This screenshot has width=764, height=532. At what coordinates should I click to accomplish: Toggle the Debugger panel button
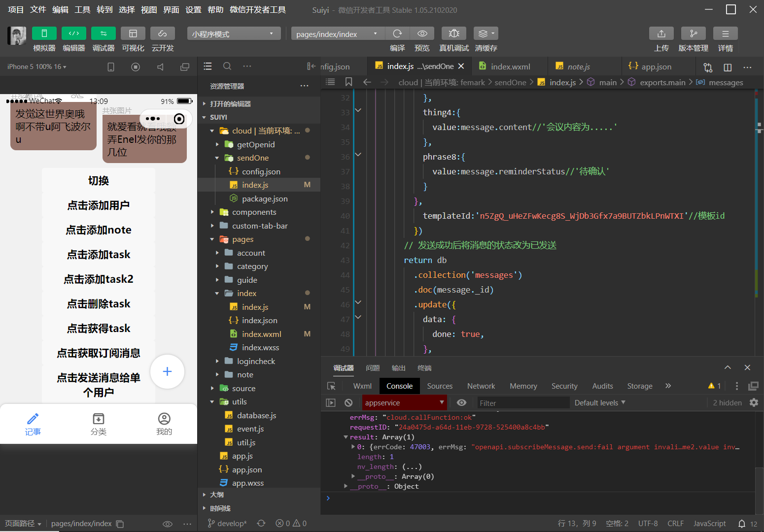point(104,33)
